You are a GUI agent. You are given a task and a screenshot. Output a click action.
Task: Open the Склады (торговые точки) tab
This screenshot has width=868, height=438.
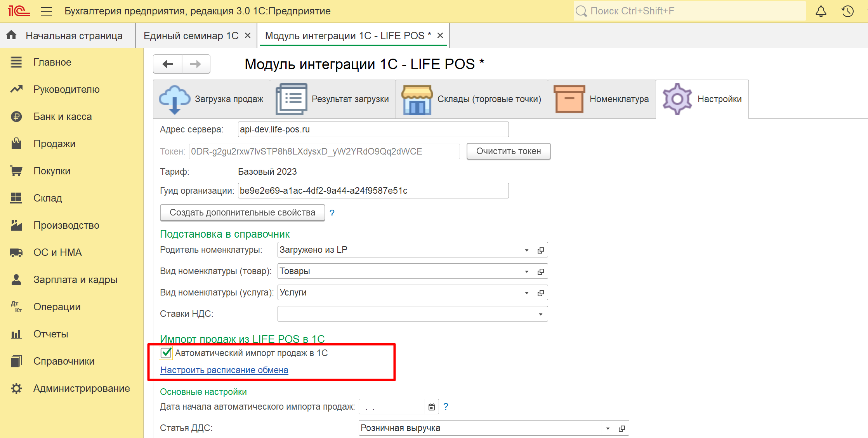472,99
